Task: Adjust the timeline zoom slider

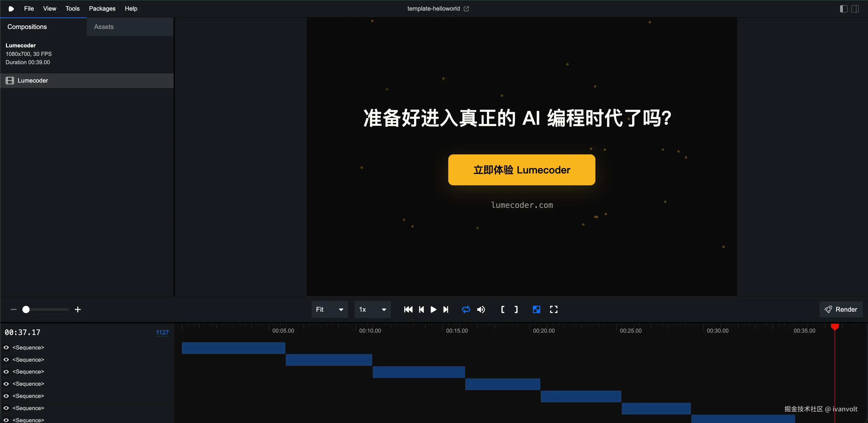Action: click(x=26, y=309)
